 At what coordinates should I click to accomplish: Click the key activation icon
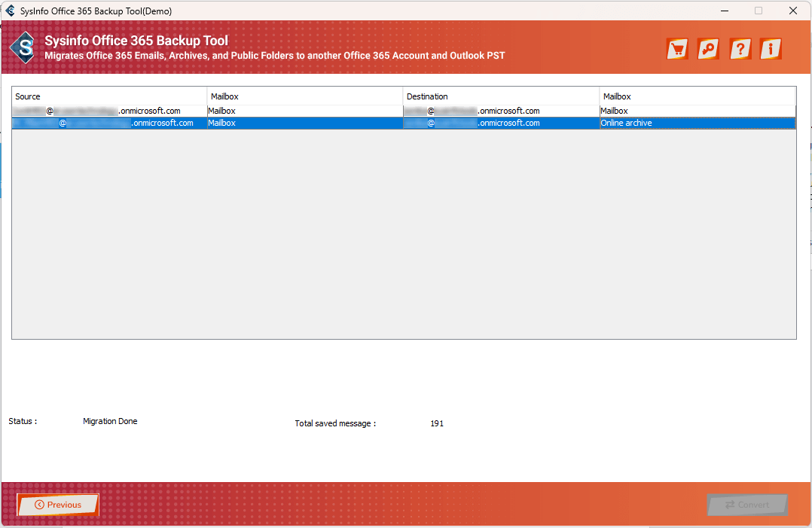(x=708, y=49)
